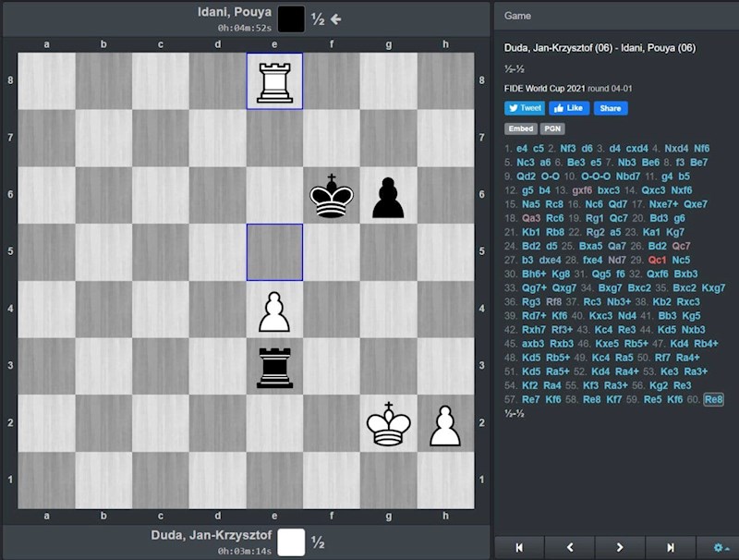Click the Tweet button
Screen dimensions: 739x560
pos(525,108)
